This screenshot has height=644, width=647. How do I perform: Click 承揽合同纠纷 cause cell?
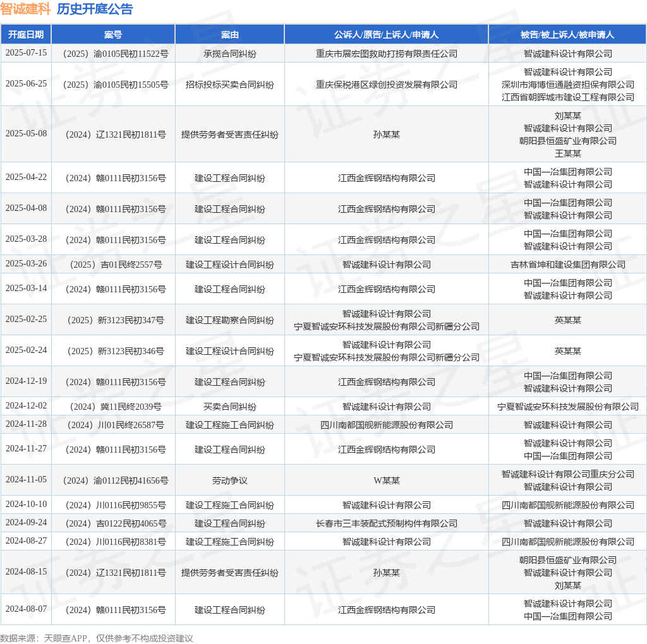230,54
